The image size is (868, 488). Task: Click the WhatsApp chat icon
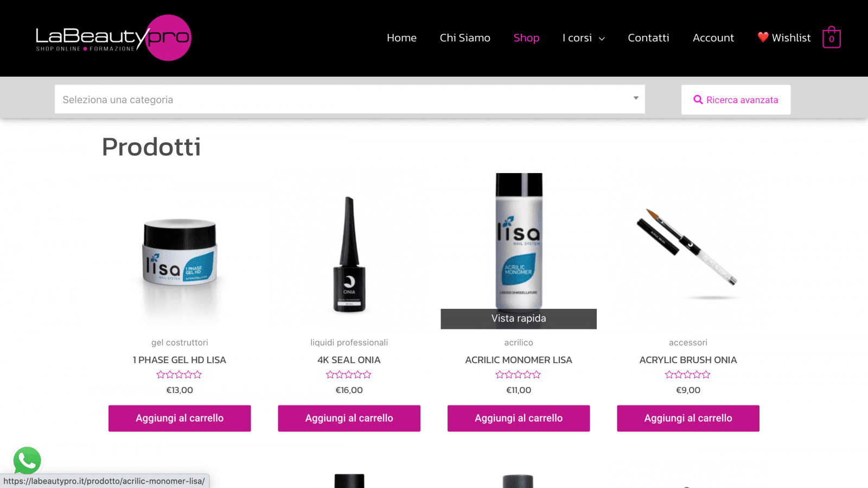click(x=27, y=460)
